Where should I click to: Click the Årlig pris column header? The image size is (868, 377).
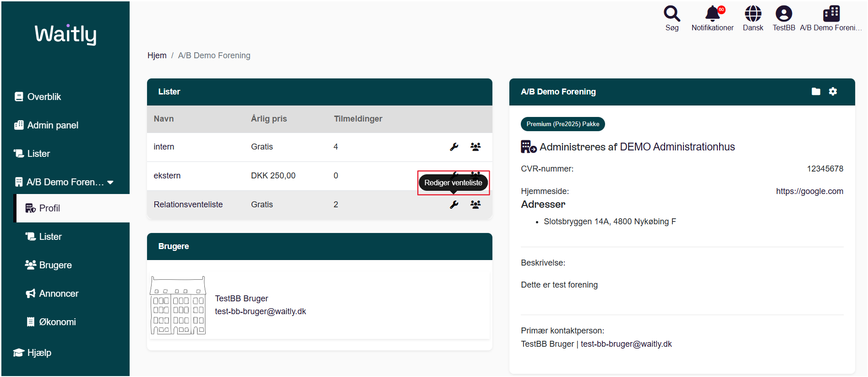click(269, 119)
